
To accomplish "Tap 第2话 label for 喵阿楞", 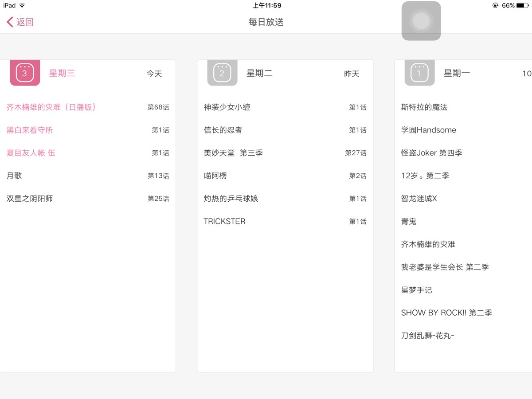I will click(x=358, y=176).
